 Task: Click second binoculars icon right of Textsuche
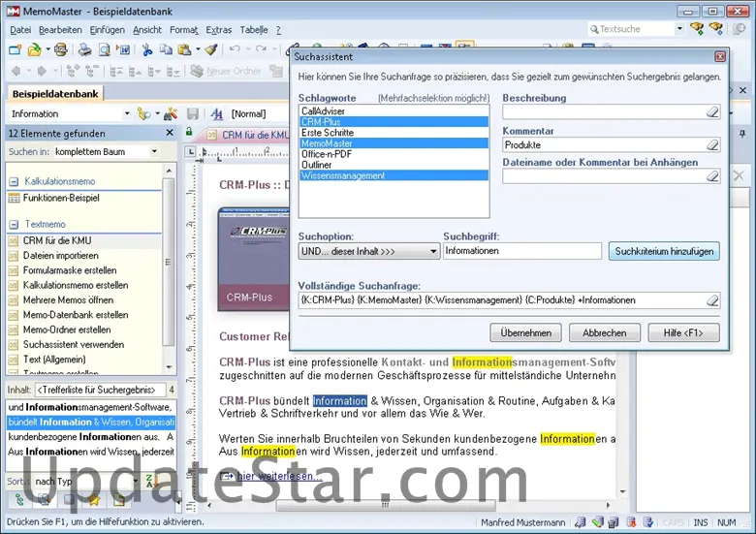tap(716, 28)
